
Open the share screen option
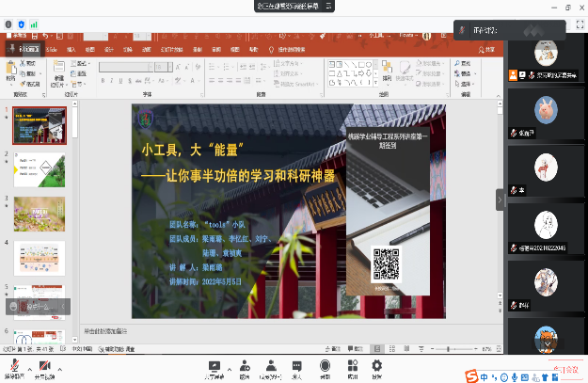[215, 366]
